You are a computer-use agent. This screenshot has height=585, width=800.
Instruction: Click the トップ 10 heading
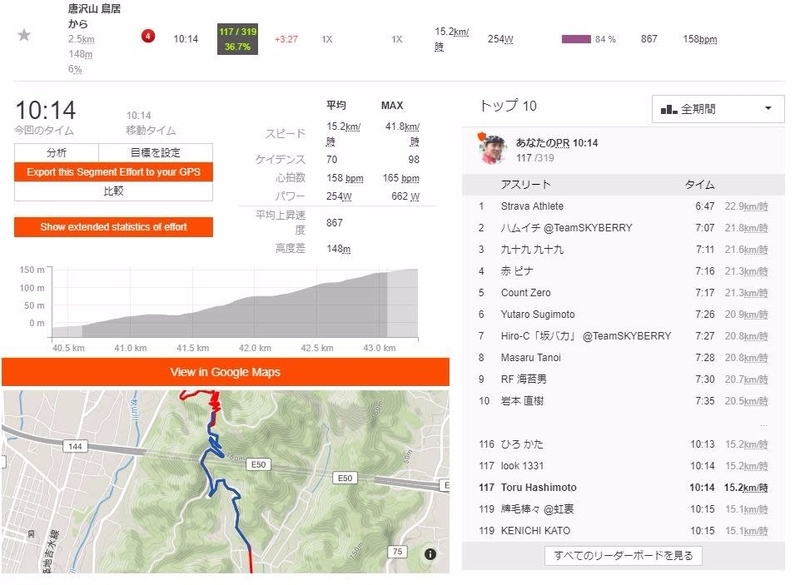click(508, 106)
